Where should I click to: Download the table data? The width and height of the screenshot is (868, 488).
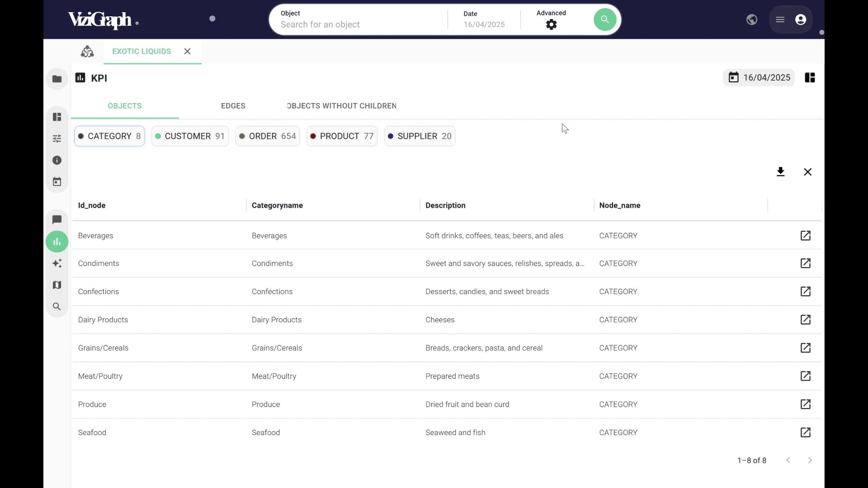click(x=780, y=172)
